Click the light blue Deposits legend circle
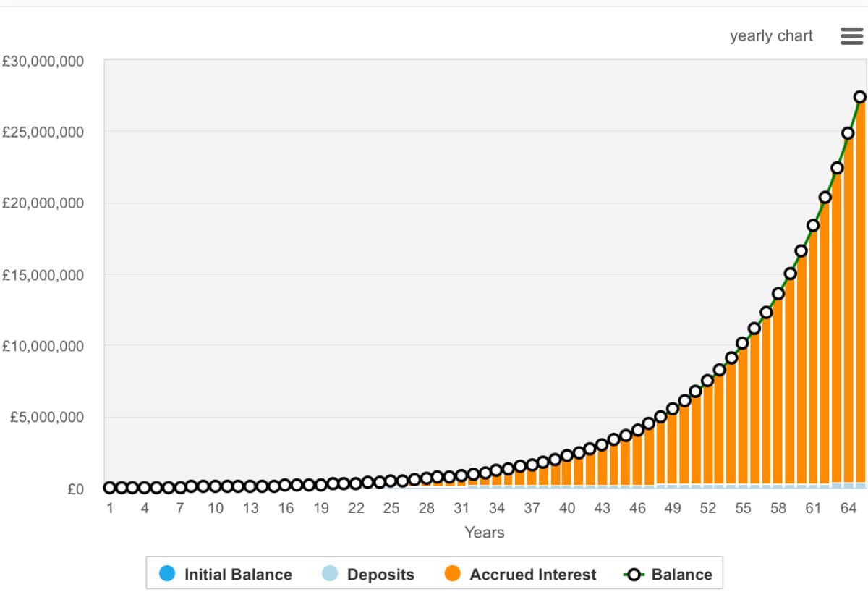This screenshot has height=592, width=868. 330,575
